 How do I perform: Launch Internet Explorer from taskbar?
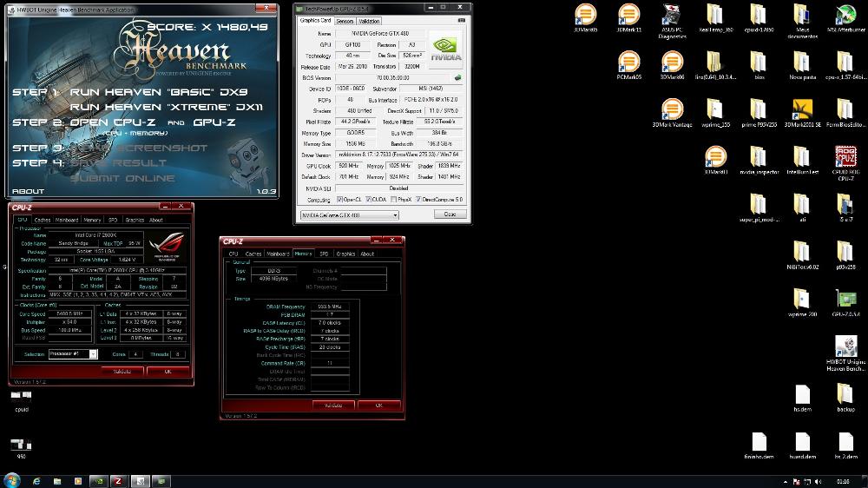(36, 481)
